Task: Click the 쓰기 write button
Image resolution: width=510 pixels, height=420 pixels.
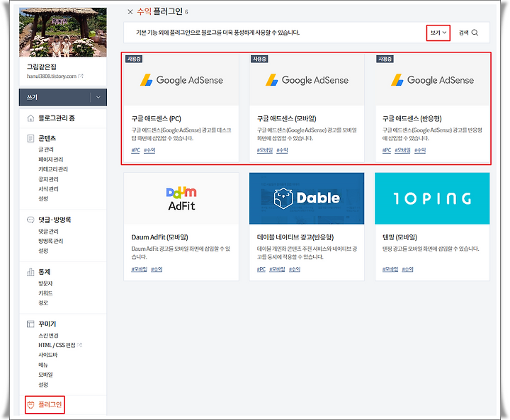Action: tap(55, 97)
